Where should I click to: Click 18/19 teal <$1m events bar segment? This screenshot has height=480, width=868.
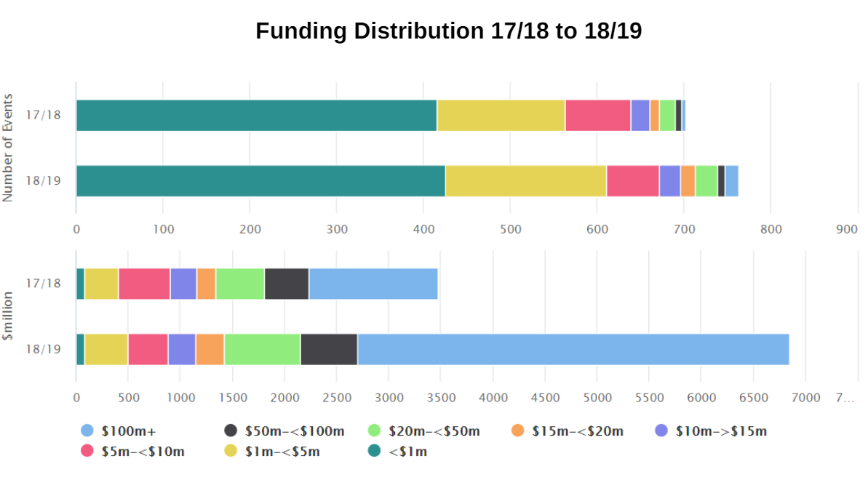tap(260, 181)
